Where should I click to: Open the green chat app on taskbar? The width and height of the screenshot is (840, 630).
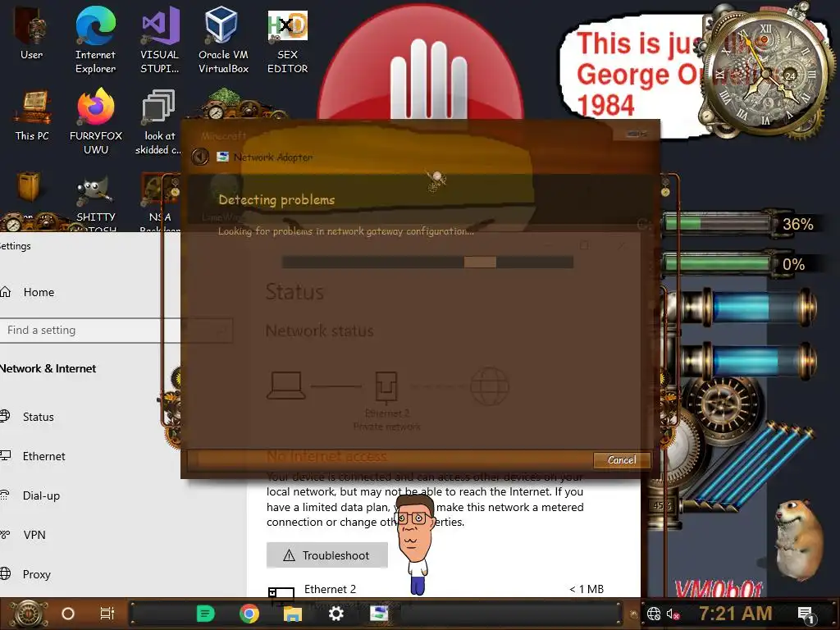pyautogui.click(x=205, y=614)
